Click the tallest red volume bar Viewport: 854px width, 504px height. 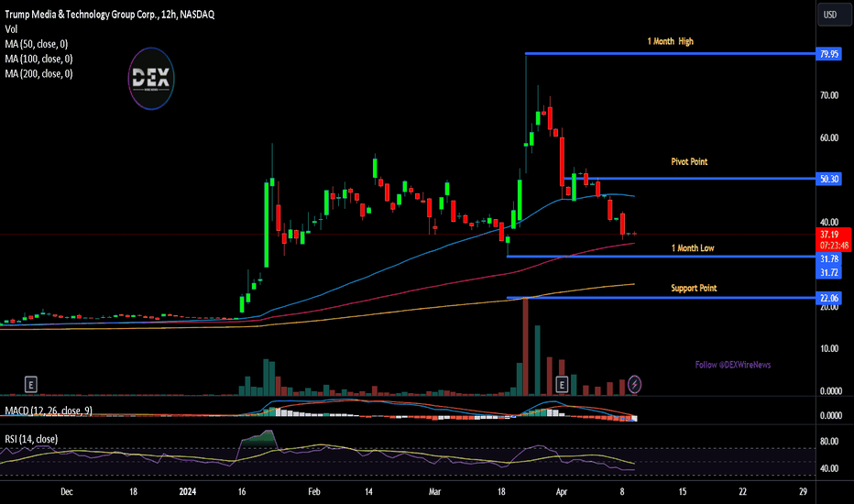526,346
